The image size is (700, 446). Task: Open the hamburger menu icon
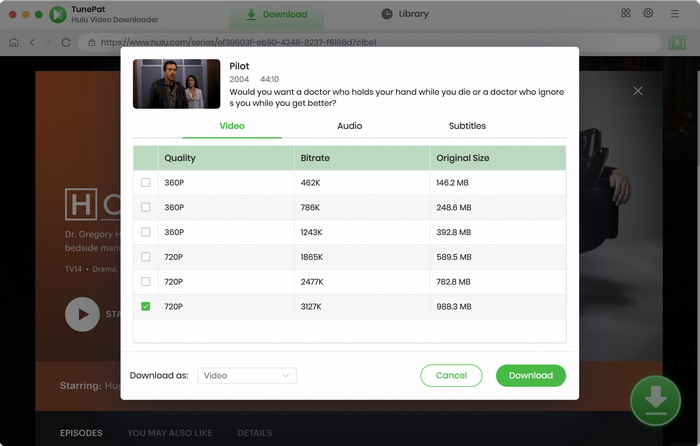[x=675, y=14]
